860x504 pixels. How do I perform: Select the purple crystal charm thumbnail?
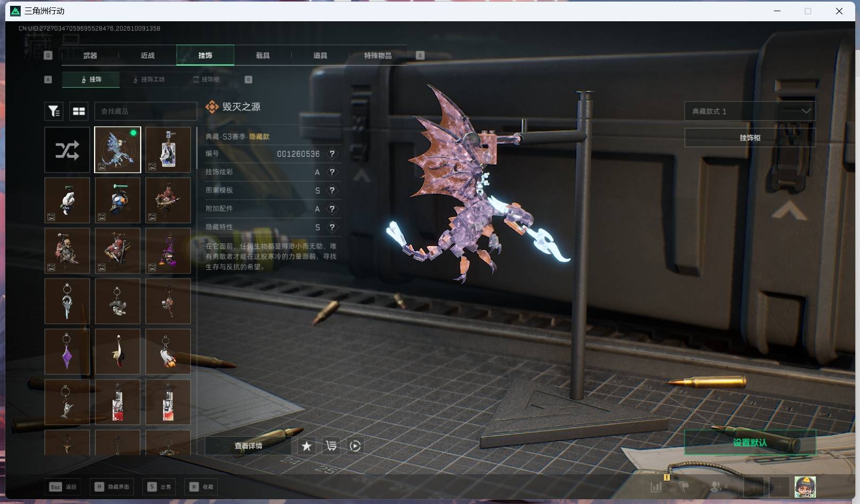[67, 352]
